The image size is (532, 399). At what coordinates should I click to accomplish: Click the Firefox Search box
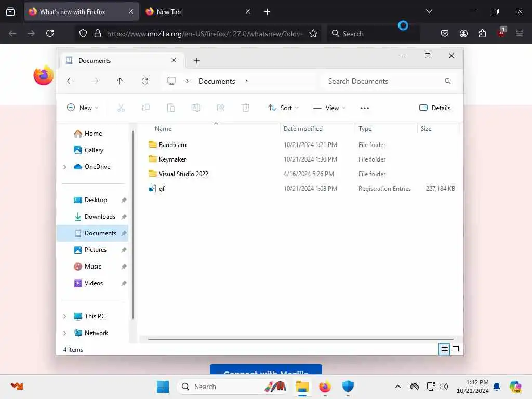373,34
